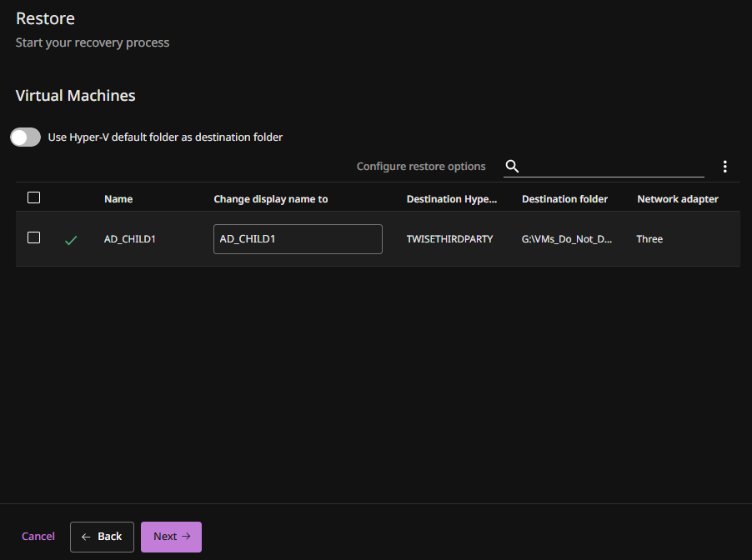
Task: Click the green checkmark status icon
Action: (x=71, y=240)
